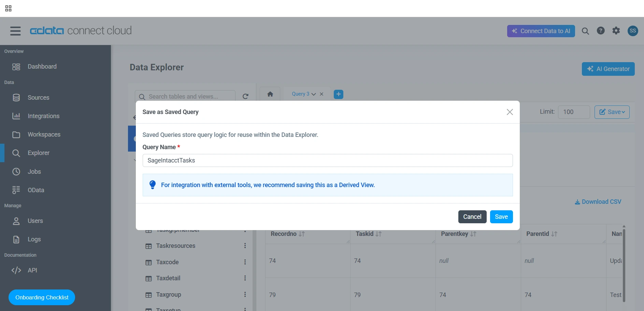Open settings gear icon in header
This screenshot has width=644, height=311.
click(x=616, y=31)
